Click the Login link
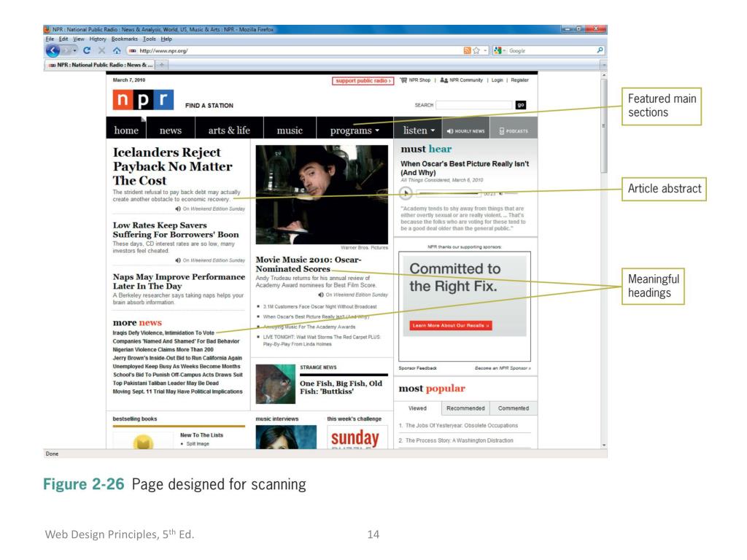Screen dimensions: 747x560 (497, 80)
